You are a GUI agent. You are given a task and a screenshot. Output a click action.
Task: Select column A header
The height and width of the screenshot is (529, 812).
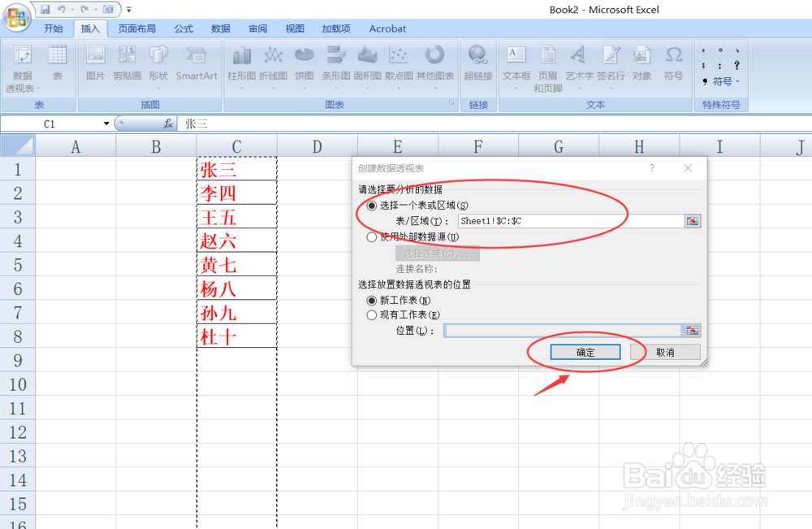76,146
